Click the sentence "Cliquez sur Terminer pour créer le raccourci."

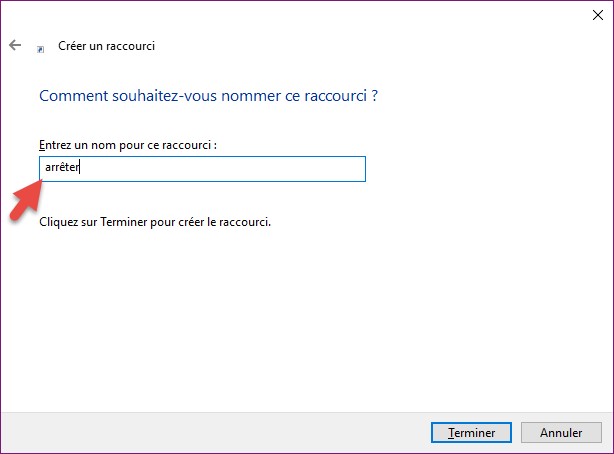click(x=155, y=222)
